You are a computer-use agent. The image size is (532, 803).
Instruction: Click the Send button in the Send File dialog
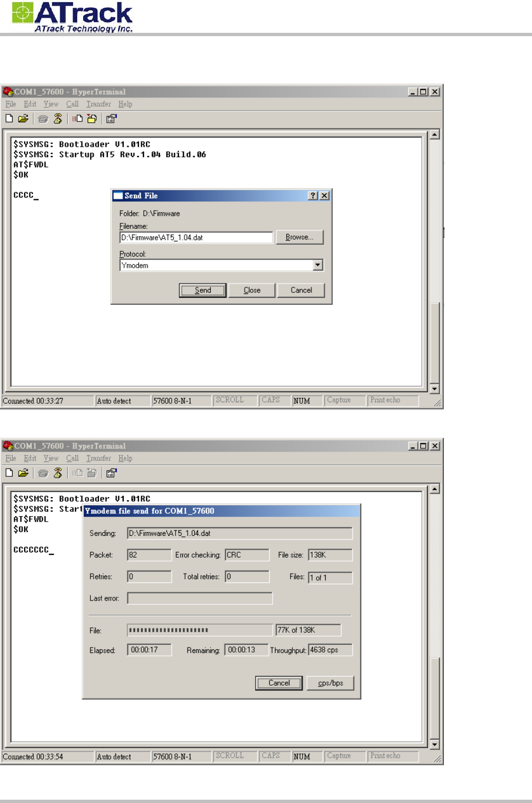click(203, 290)
